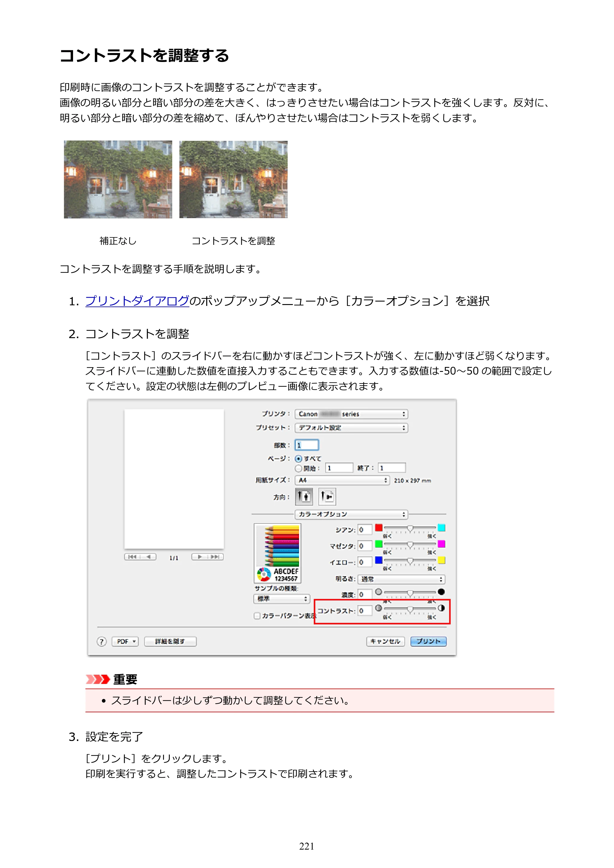Click the コントラストを調整 example photo
The image size is (614, 868).
pyautogui.click(x=233, y=179)
